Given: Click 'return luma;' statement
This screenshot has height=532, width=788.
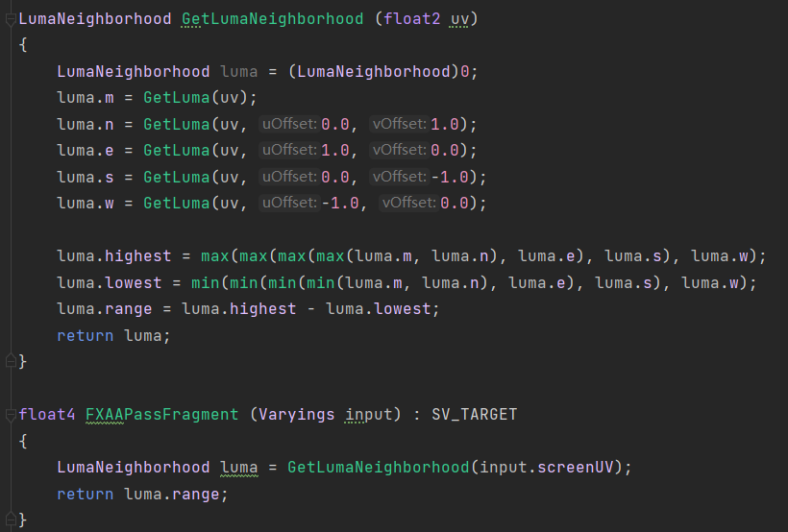Looking at the screenshot, I should (113, 335).
